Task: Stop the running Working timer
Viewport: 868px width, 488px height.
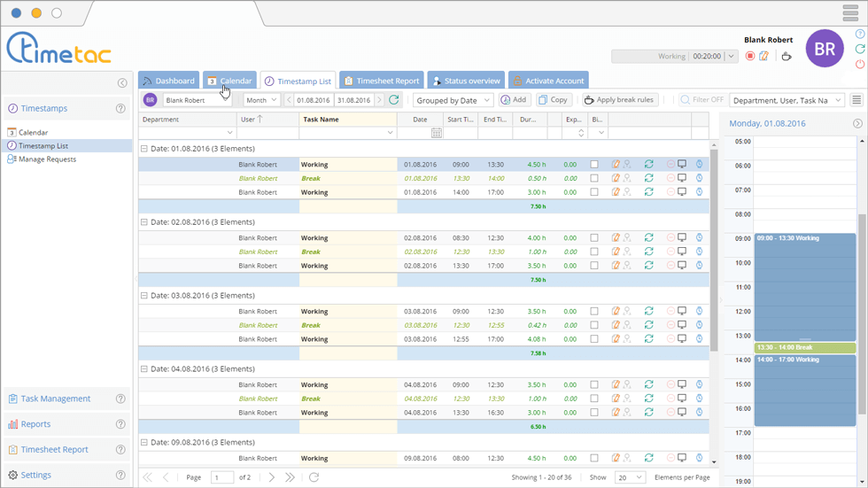Action: tap(750, 57)
